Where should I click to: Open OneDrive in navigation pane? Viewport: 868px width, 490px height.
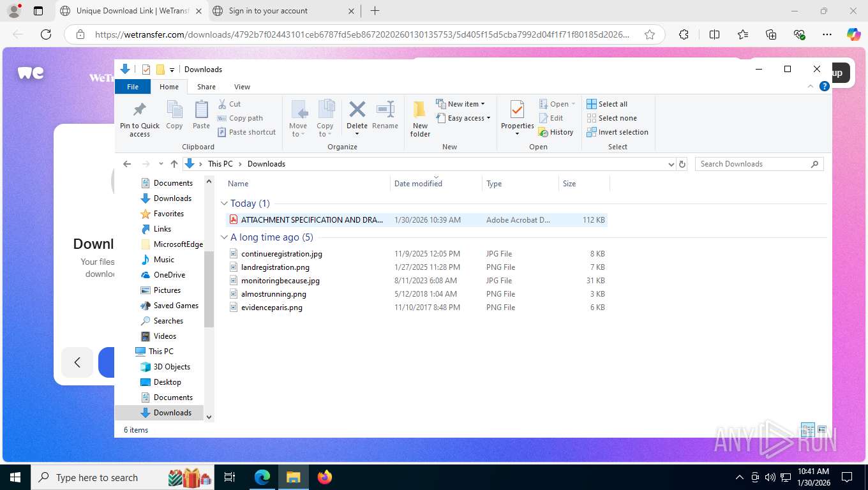coord(163,275)
